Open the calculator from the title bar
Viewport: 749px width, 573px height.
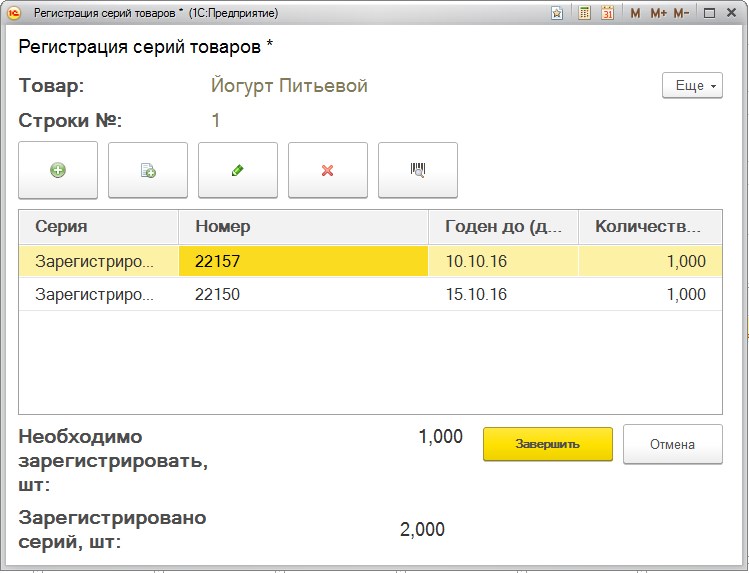584,13
